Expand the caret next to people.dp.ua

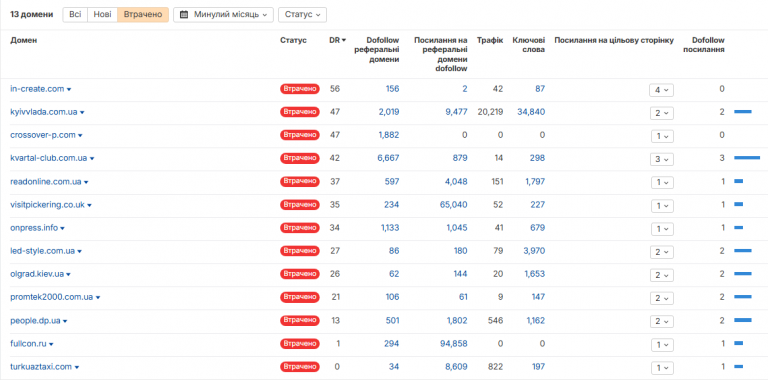point(65,322)
